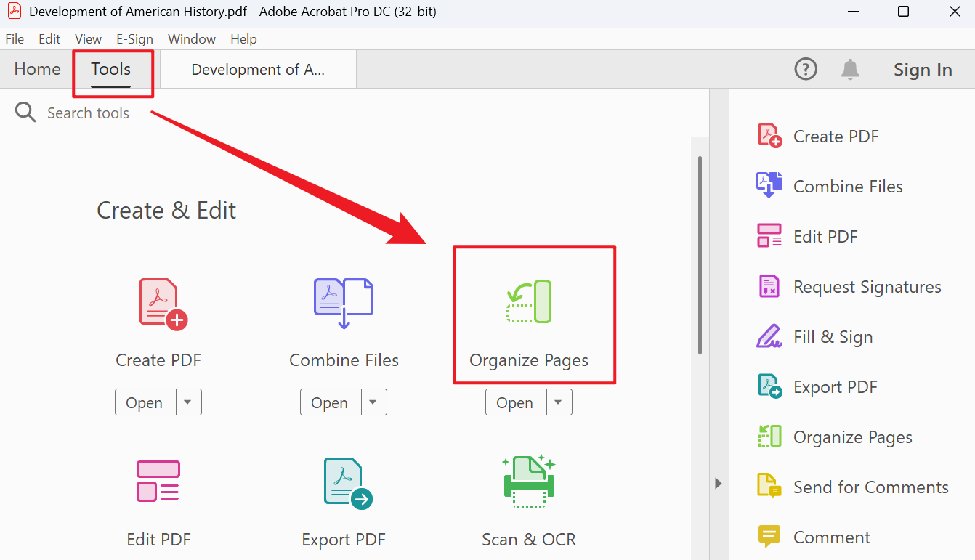Launch the Edit PDF icon in main panel
975x560 pixels.
coord(158,481)
